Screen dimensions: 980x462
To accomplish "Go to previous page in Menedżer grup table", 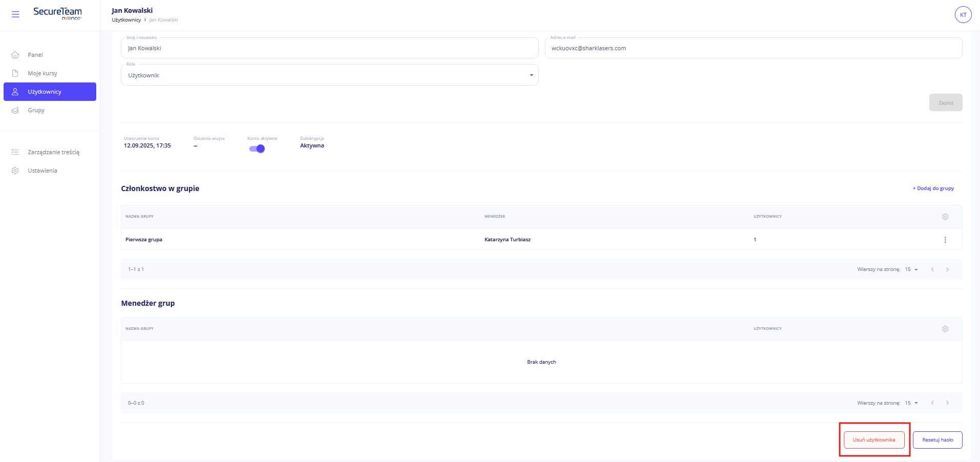I will pyautogui.click(x=932, y=403).
